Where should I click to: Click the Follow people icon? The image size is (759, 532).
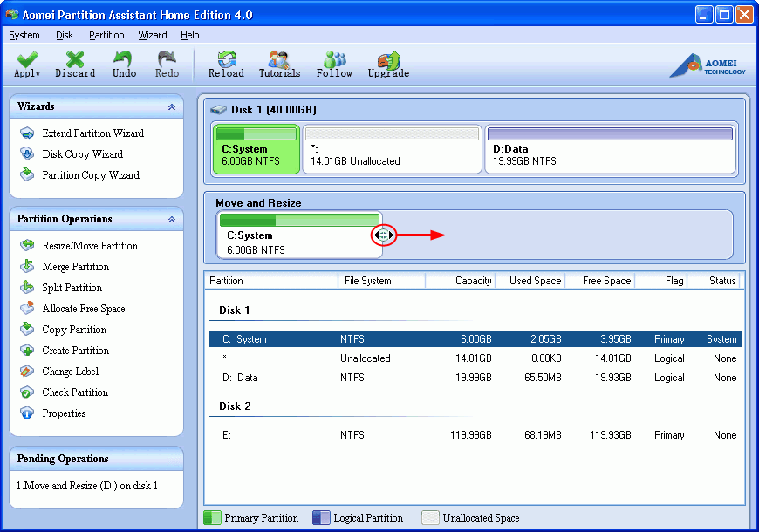334,59
